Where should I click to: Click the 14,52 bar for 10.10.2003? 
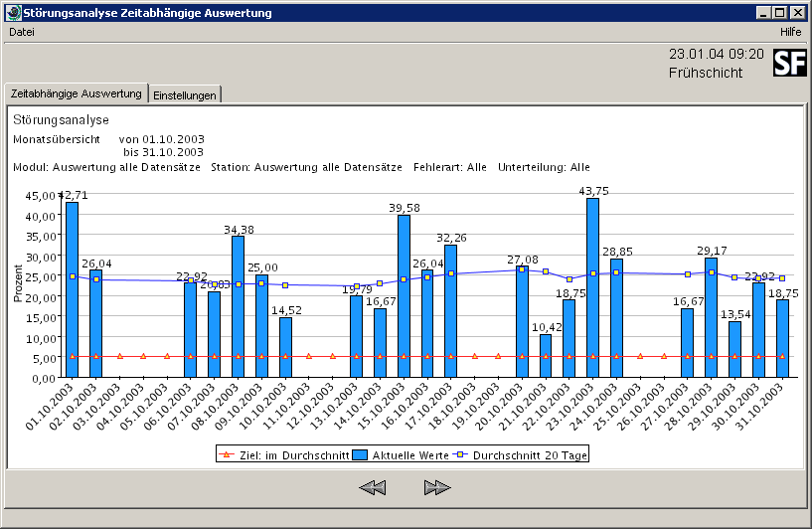pyautogui.click(x=285, y=348)
